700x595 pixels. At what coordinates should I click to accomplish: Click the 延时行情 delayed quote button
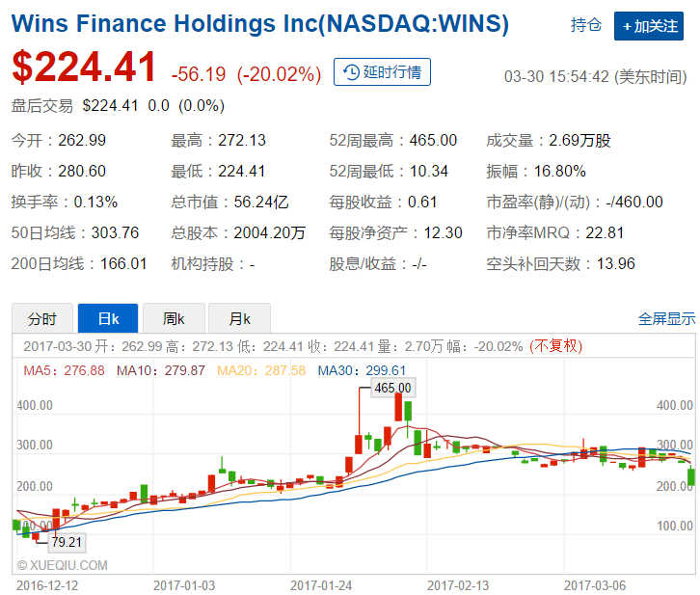[382, 72]
